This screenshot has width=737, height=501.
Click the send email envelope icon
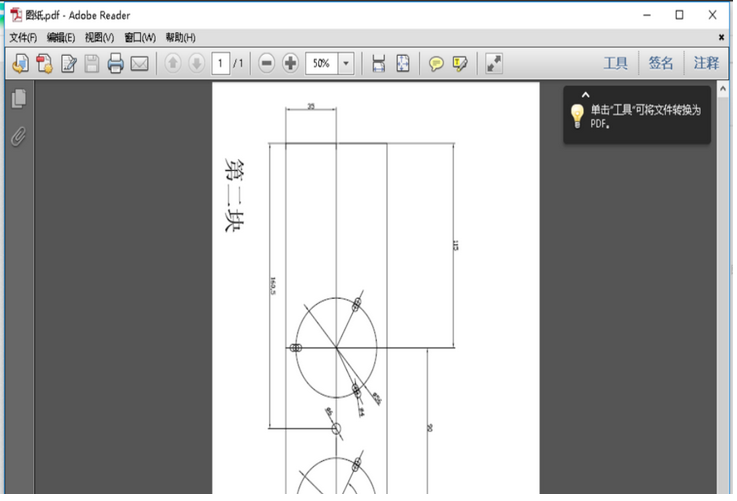coord(139,64)
